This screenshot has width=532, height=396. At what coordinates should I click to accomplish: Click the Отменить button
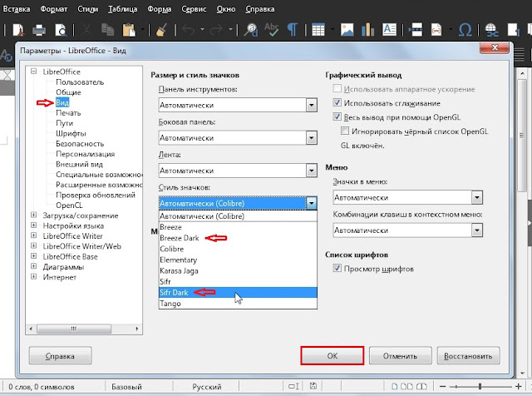[400, 356]
